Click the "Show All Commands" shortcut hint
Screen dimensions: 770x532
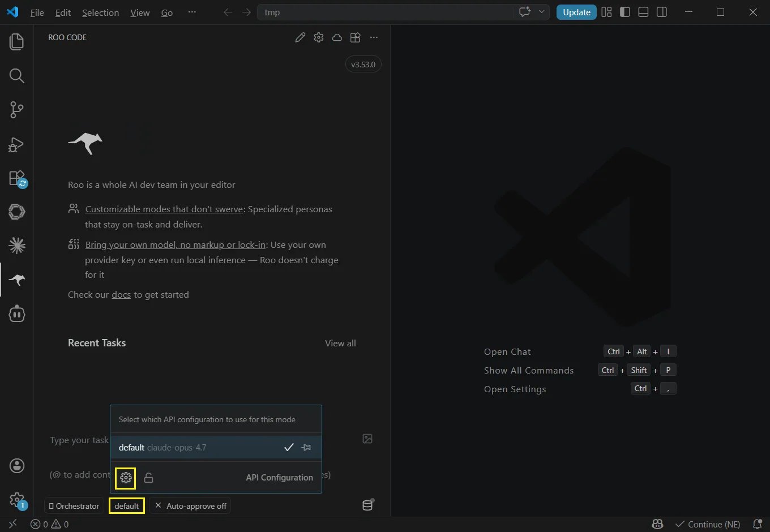click(x=529, y=371)
